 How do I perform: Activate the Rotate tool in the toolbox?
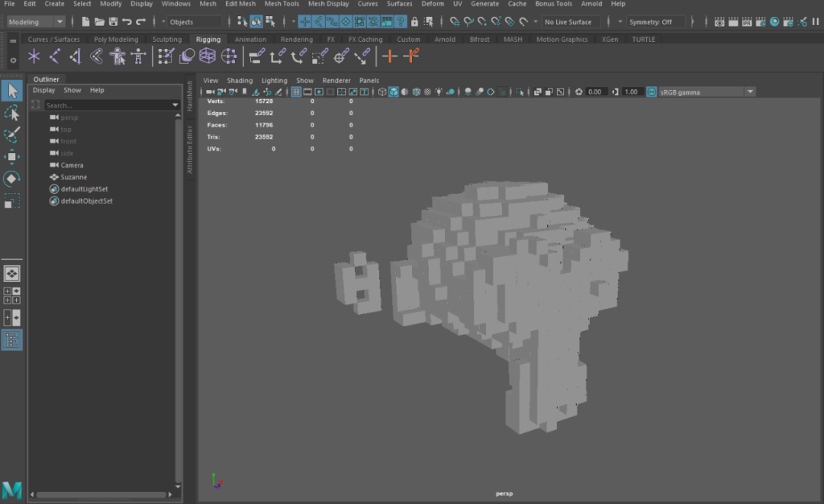coord(12,178)
